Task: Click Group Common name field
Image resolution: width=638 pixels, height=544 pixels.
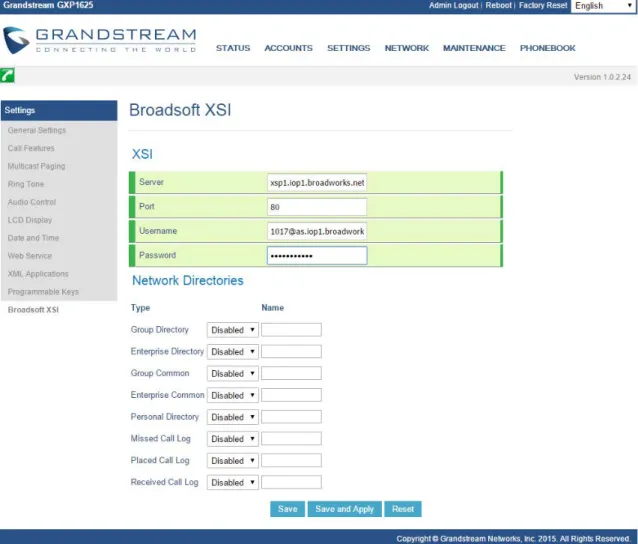Action: click(291, 373)
